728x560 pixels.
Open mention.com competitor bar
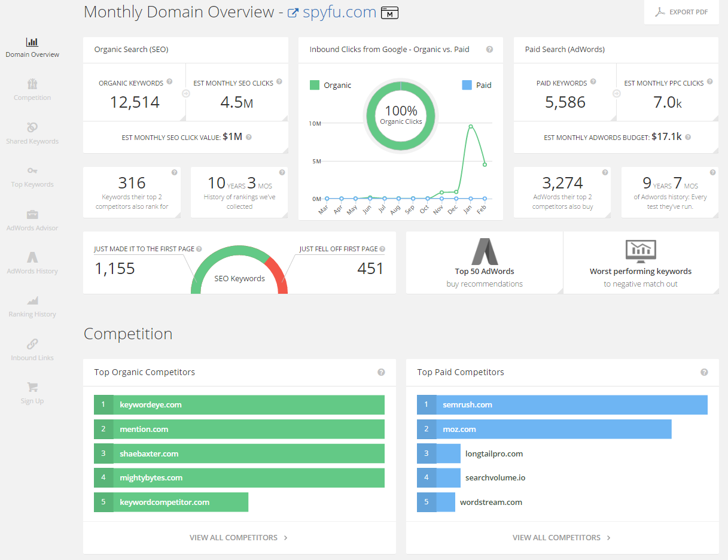click(x=239, y=429)
